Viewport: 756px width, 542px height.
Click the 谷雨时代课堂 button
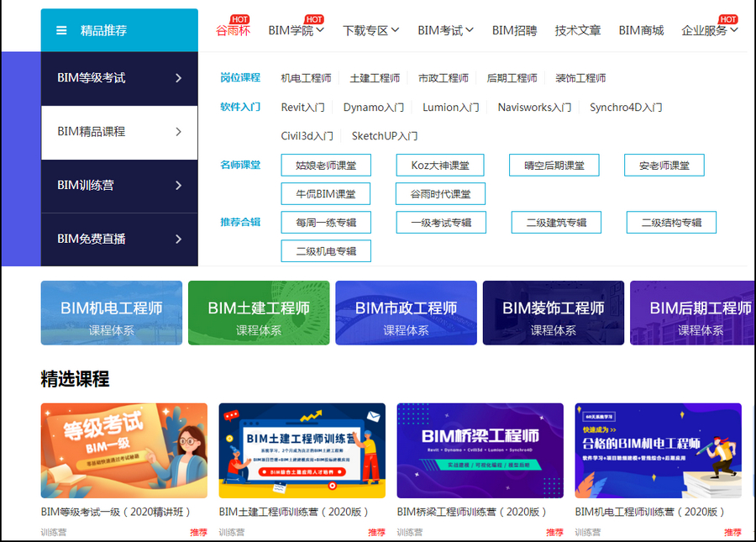(x=440, y=194)
